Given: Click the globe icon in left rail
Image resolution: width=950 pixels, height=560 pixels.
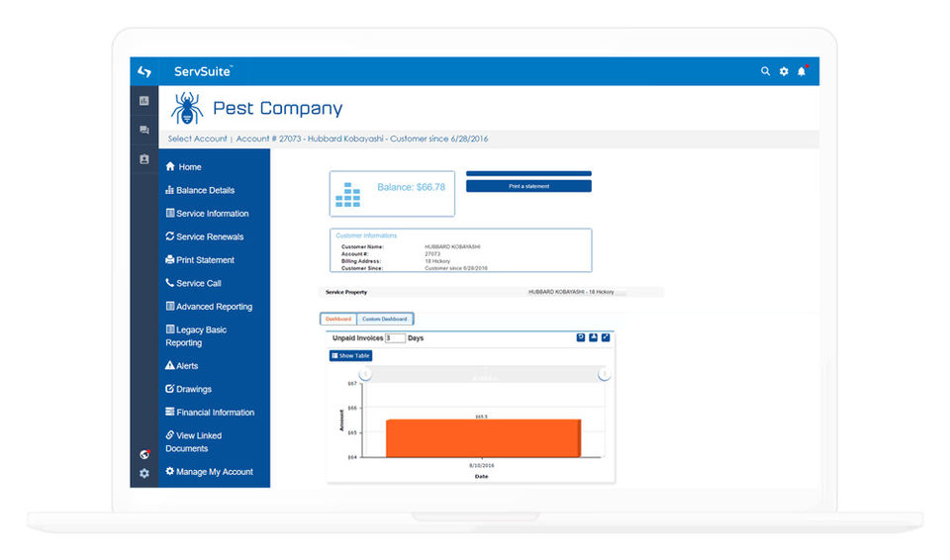Looking at the screenshot, I should click(x=144, y=454).
